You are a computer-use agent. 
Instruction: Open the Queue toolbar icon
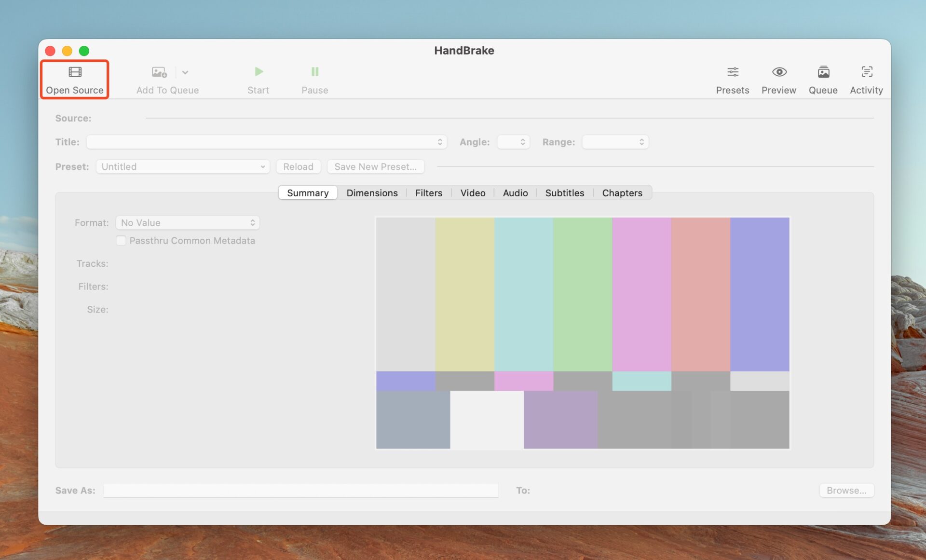823,72
